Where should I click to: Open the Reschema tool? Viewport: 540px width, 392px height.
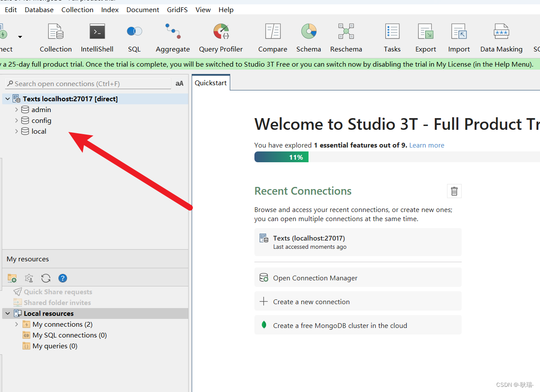(346, 38)
